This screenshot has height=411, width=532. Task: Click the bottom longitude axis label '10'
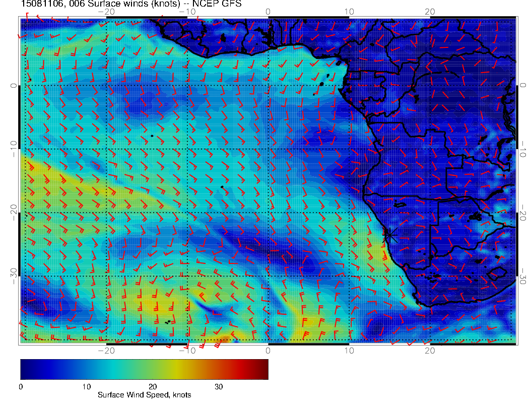[349, 351]
